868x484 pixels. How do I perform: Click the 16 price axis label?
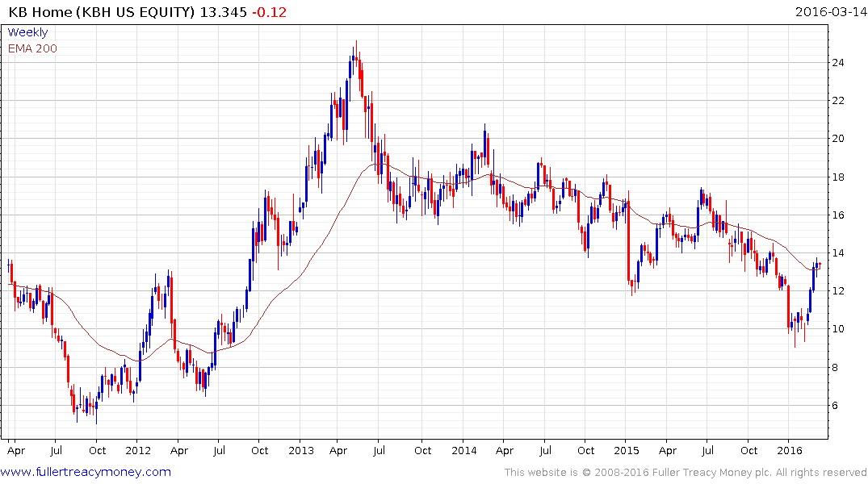[837, 215]
